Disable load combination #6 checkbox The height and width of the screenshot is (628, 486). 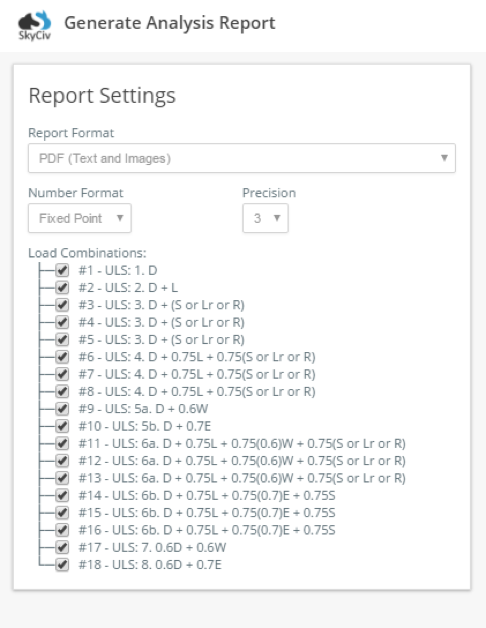[62, 357]
